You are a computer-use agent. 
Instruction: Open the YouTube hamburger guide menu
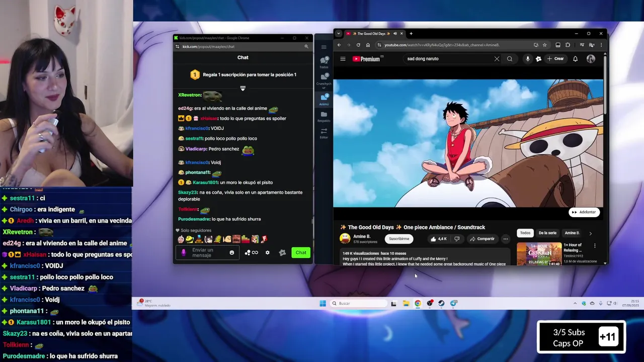[x=343, y=59]
